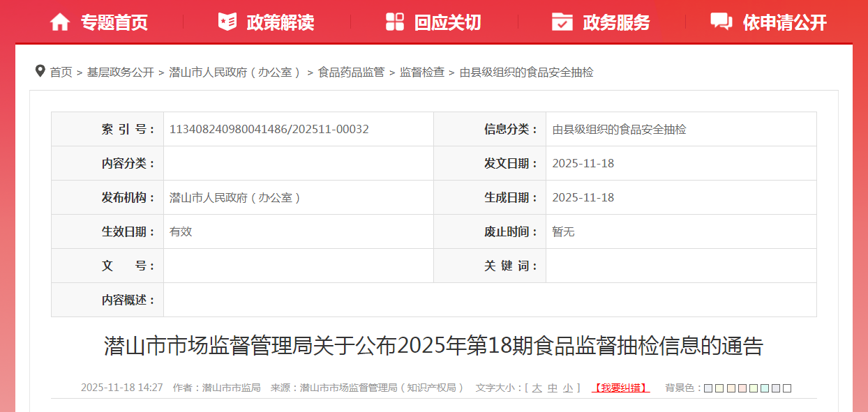This screenshot has height=412, width=868.
Task: Click the folder checkmark icon for 政务服务
Action: click(x=562, y=22)
